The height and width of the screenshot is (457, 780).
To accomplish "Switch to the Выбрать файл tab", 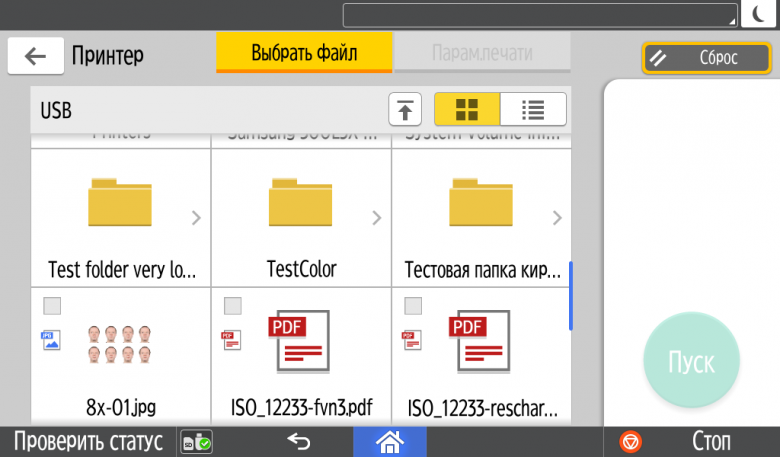I will point(304,52).
